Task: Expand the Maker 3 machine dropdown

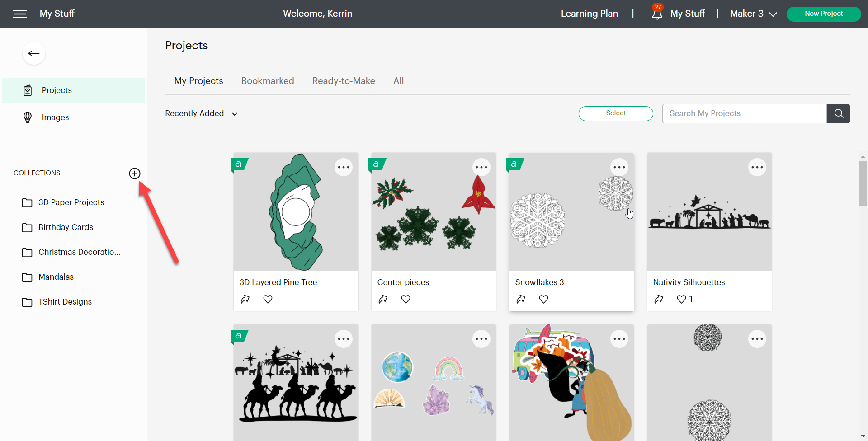Action: click(753, 14)
